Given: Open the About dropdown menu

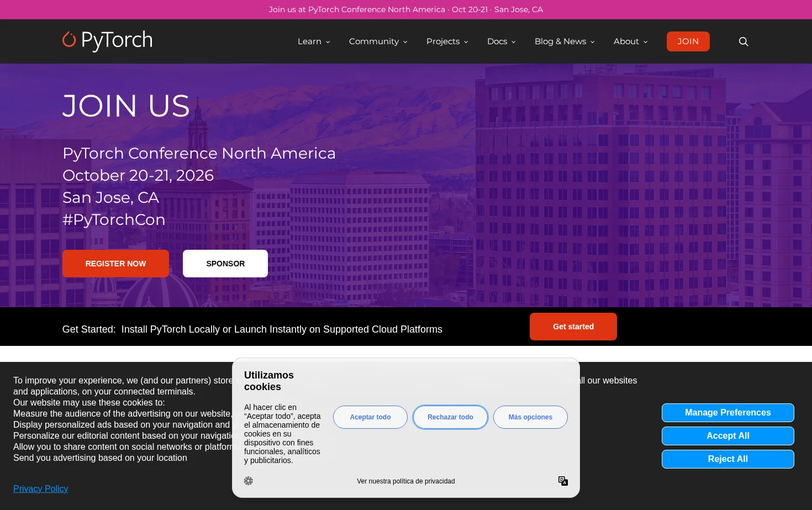Looking at the screenshot, I should [630, 41].
